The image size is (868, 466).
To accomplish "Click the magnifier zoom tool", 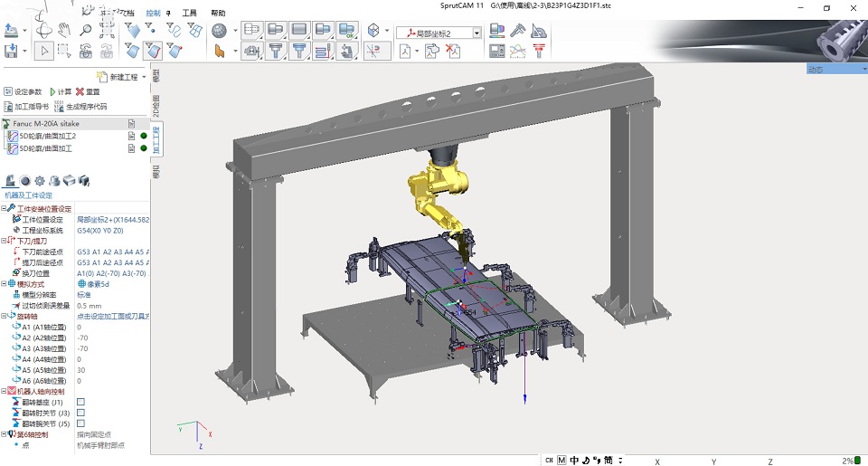I will (x=85, y=30).
